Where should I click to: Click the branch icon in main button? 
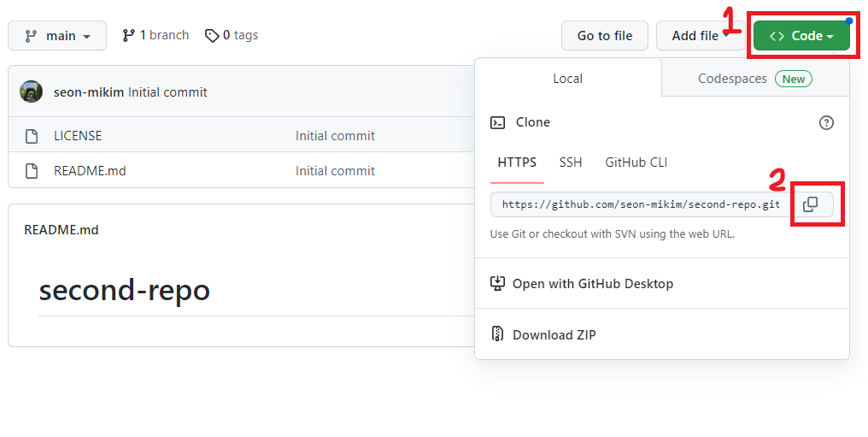[31, 36]
